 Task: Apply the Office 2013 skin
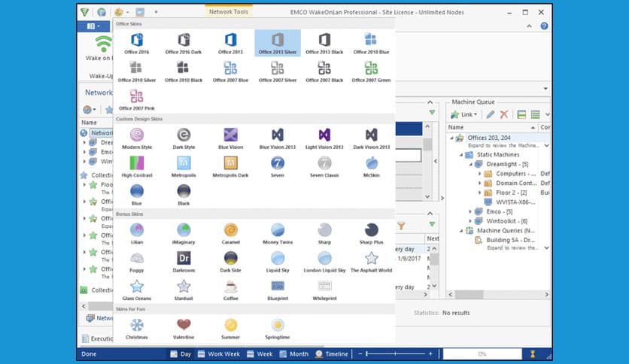click(230, 44)
